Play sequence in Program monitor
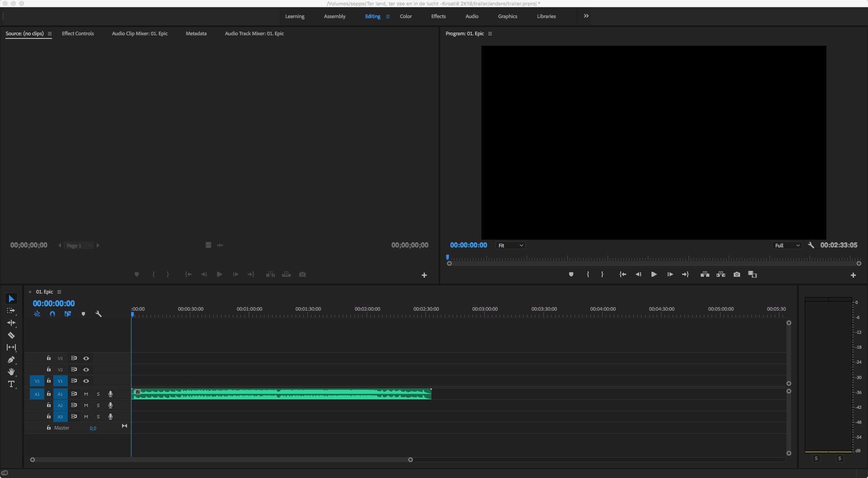This screenshot has height=478, width=868. click(x=654, y=274)
